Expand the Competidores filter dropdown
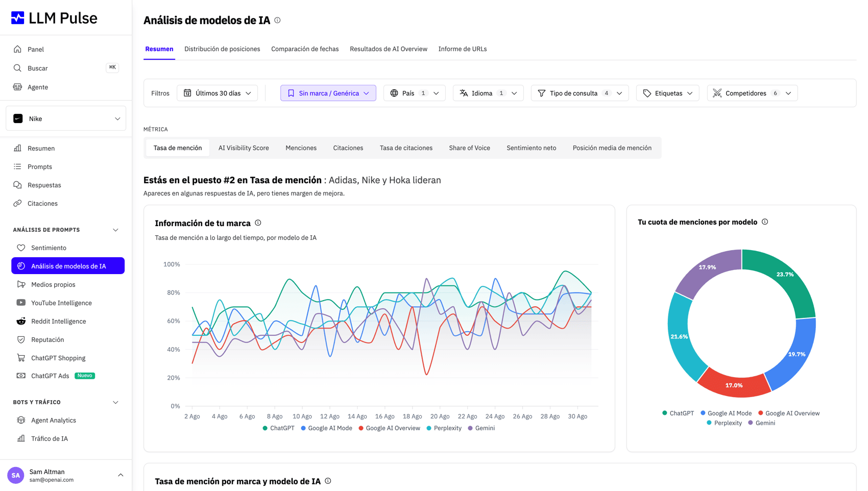 click(753, 93)
